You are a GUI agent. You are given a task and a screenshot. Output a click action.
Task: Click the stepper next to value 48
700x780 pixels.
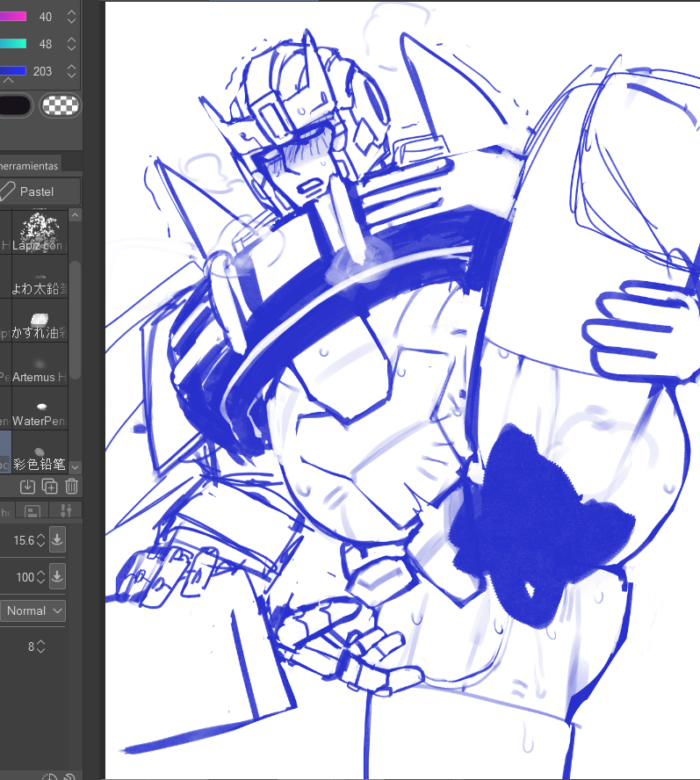pos(72,44)
